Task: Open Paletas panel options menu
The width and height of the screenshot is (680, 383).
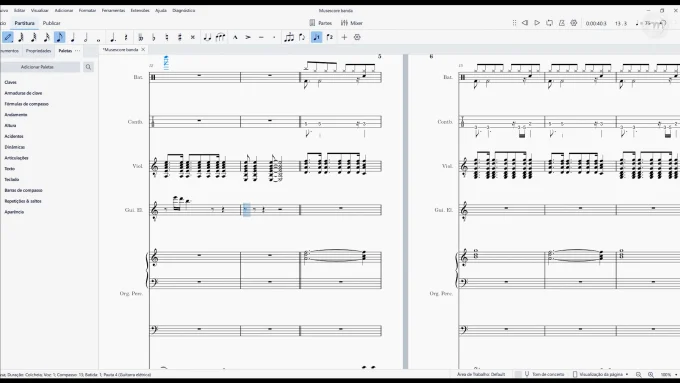Action: click(x=78, y=51)
